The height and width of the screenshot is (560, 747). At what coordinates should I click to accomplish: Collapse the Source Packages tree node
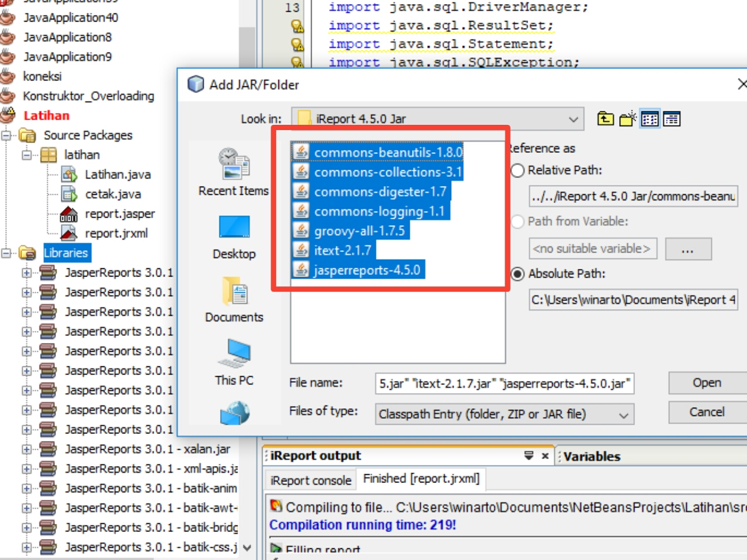(6, 135)
